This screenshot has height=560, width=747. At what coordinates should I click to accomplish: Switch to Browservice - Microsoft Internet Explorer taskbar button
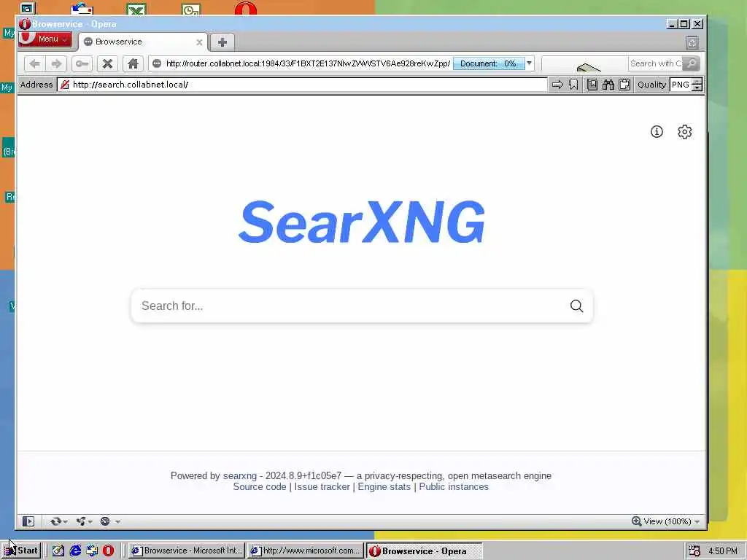(187, 551)
